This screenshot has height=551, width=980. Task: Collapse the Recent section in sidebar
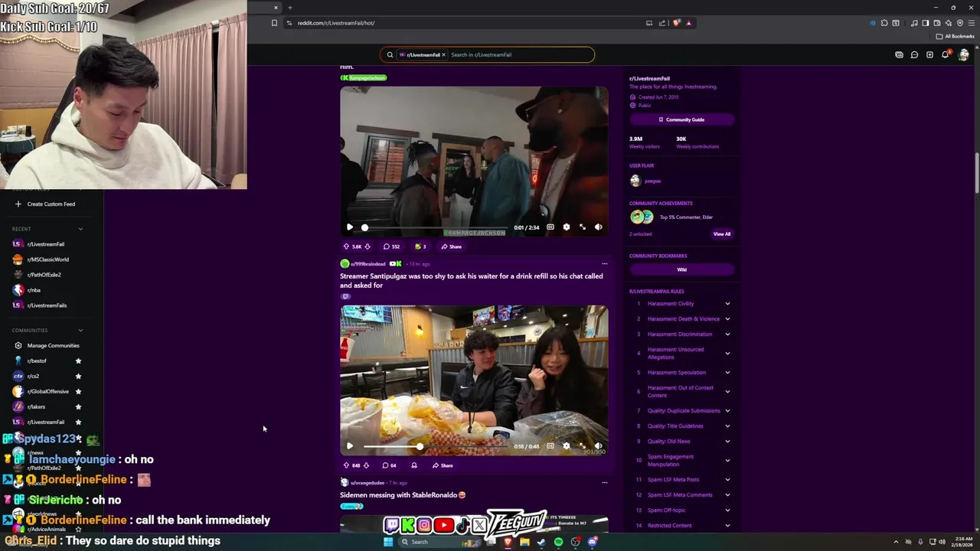(80, 229)
